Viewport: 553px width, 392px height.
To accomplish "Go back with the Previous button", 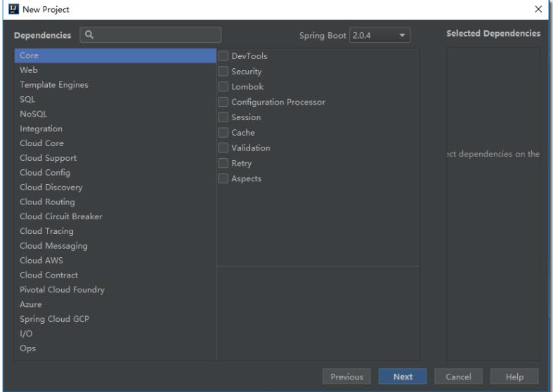I will 346,377.
